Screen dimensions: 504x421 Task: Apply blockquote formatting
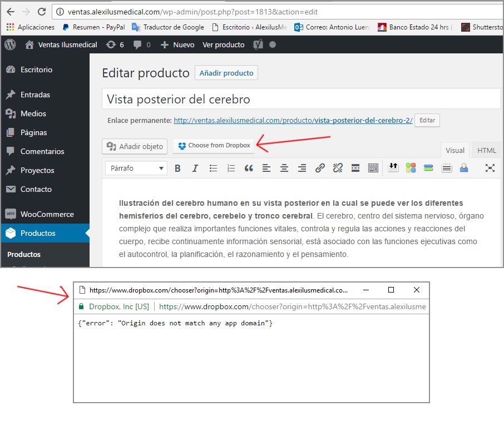pos(249,168)
